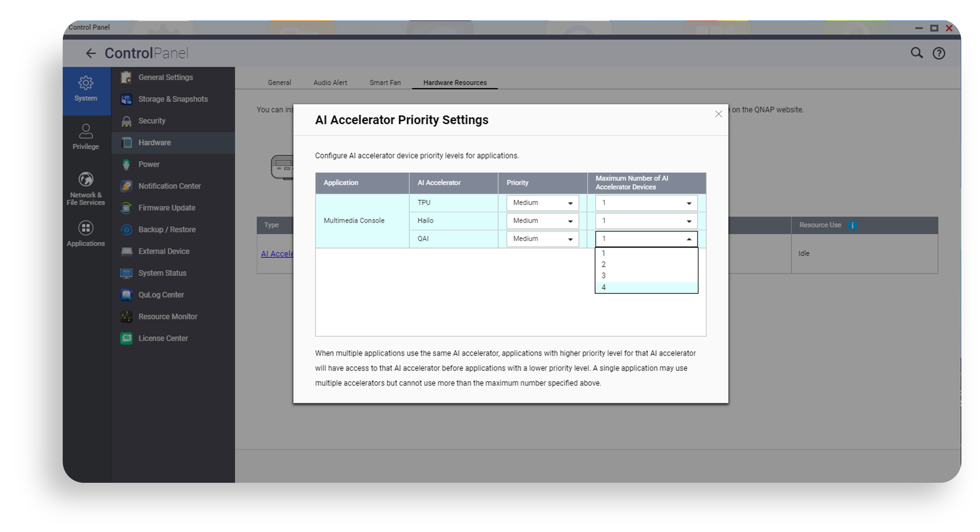Switch to the Audio Alert tab
The width and height of the screenshot is (980, 532).
point(330,83)
